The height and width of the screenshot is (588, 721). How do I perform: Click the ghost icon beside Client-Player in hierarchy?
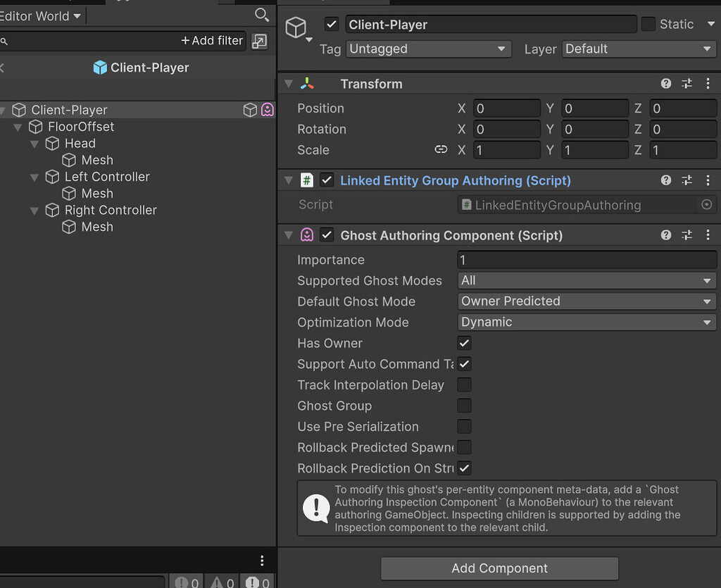[268, 110]
